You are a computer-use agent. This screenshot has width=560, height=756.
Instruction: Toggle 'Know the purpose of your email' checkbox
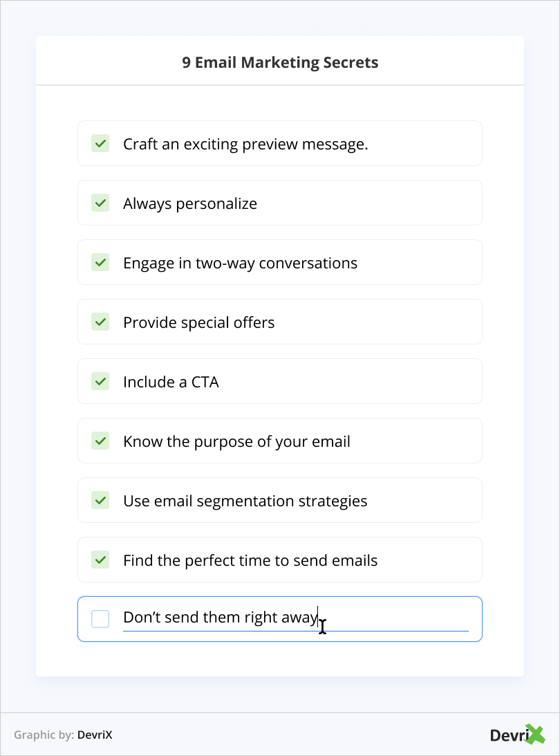pyautogui.click(x=100, y=441)
